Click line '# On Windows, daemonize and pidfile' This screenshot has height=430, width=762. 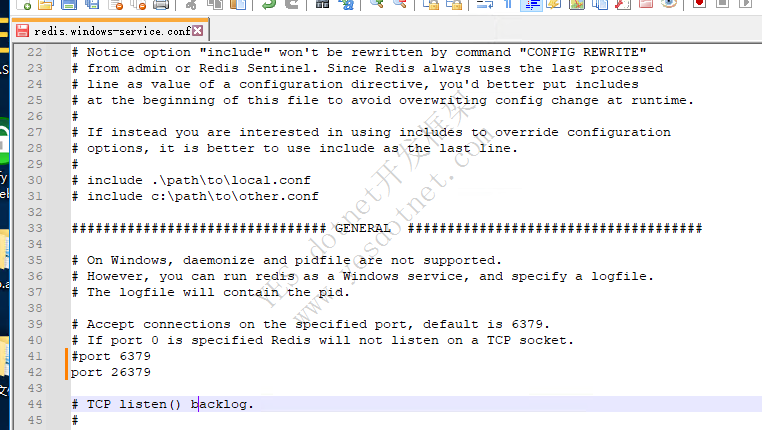point(286,260)
